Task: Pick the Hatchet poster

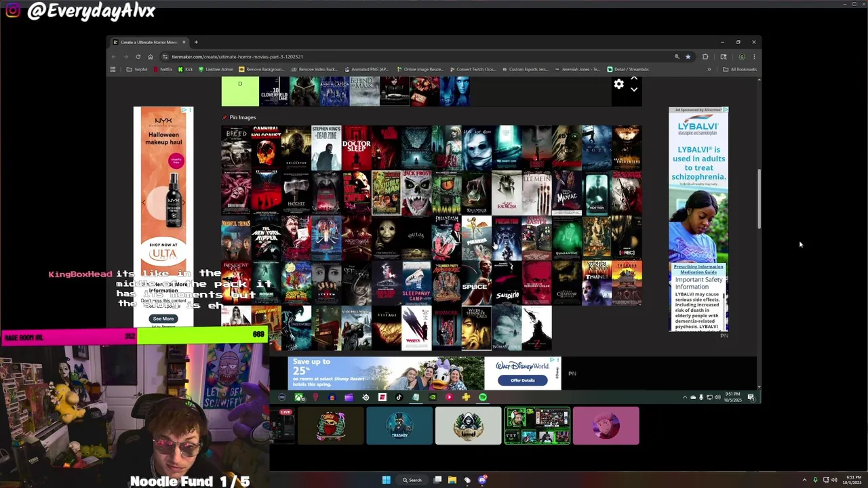Action: click(x=296, y=192)
